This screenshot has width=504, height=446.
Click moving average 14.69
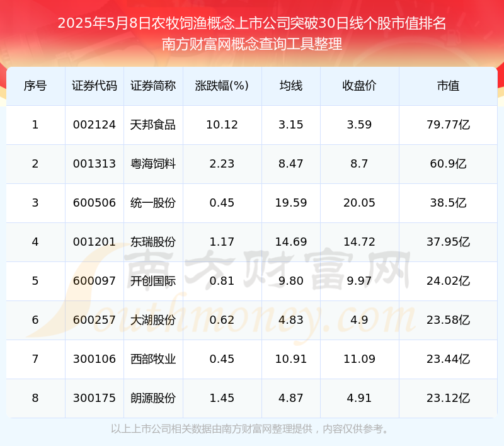coord(291,242)
